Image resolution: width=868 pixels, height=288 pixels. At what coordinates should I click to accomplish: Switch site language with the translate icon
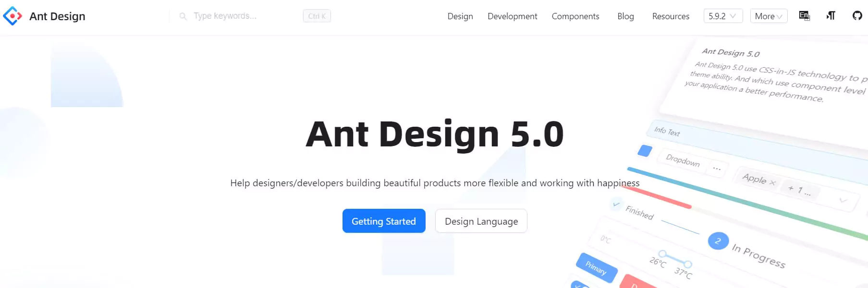click(804, 16)
